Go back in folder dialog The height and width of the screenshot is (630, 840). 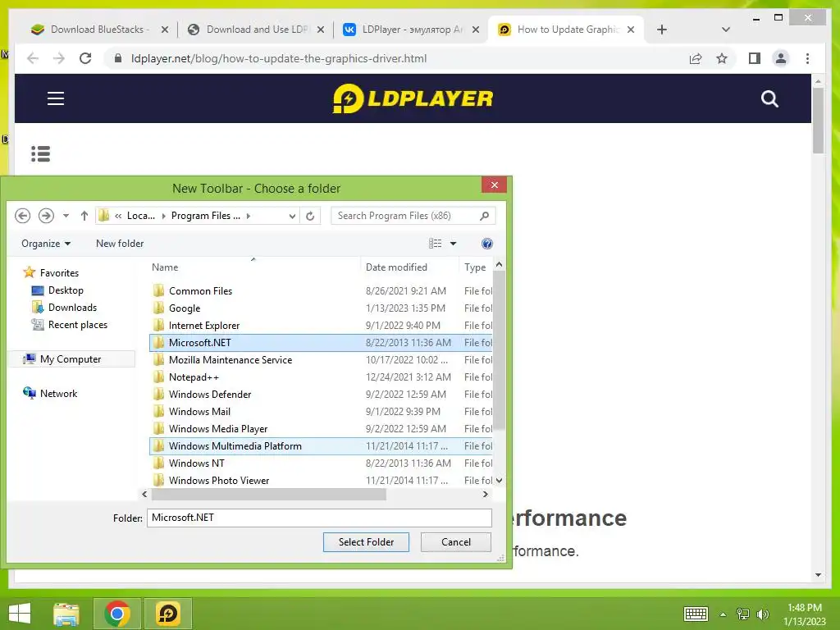[22, 216]
